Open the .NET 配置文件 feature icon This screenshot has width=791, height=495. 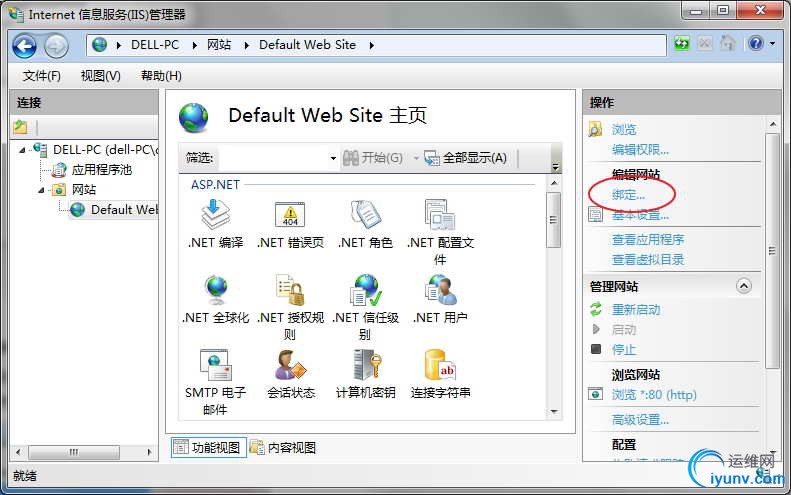tap(440, 215)
